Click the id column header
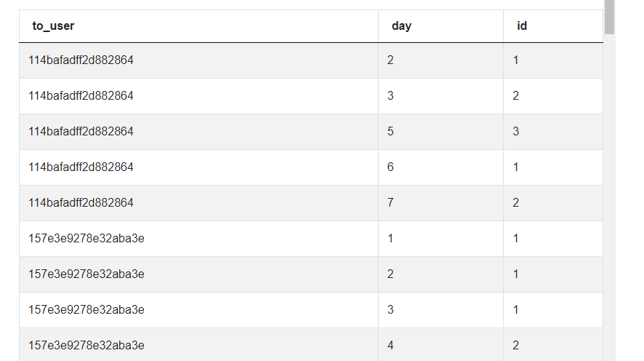Viewport: 644px width, 361px height. coord(522,26)
